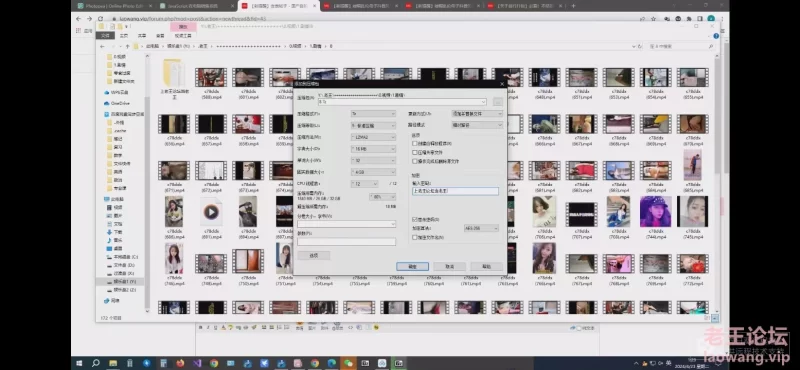
Task: Open the update mode dropdown
Action: [477, 114]
